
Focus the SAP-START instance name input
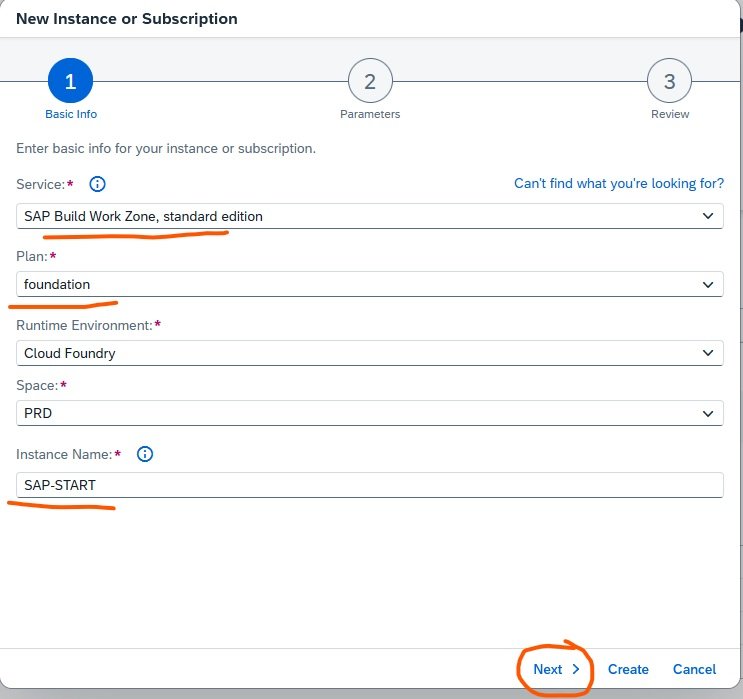[370, 485]
